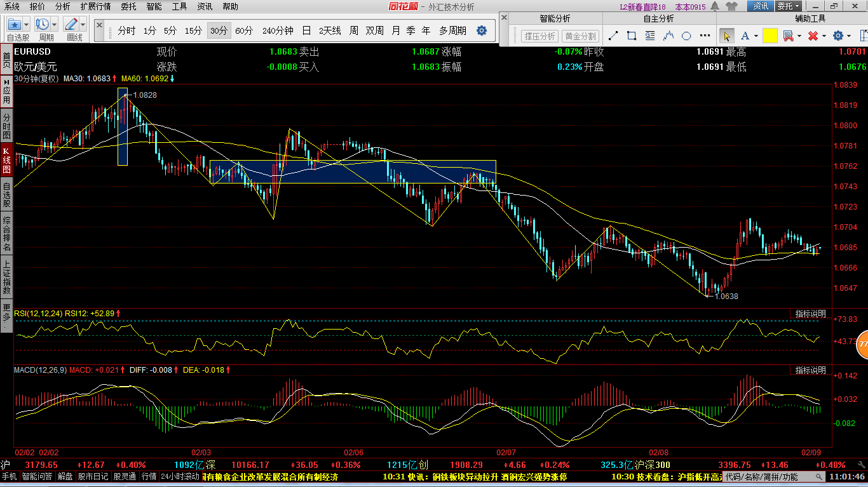Open the 报价 menu

pos(37,6)
